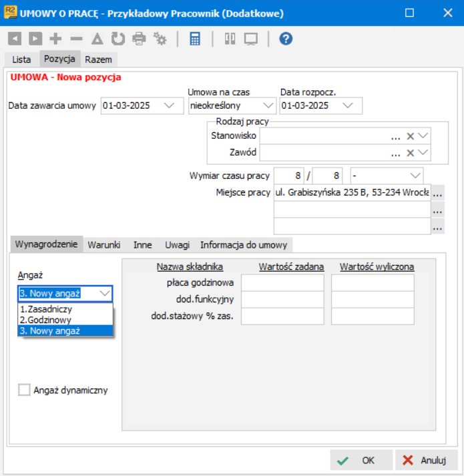Click the dod.funkcyjny Wartość zadana field
This screenshot has height=476, width=464.
point(282,299)
